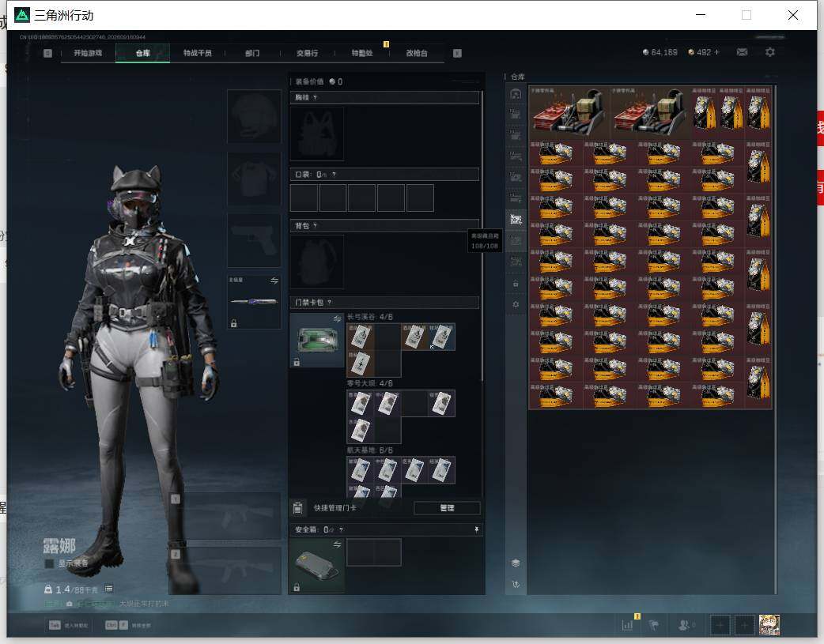Open the 交易行 tab
This screenshot has width=824, height=644.
point(307,53)
